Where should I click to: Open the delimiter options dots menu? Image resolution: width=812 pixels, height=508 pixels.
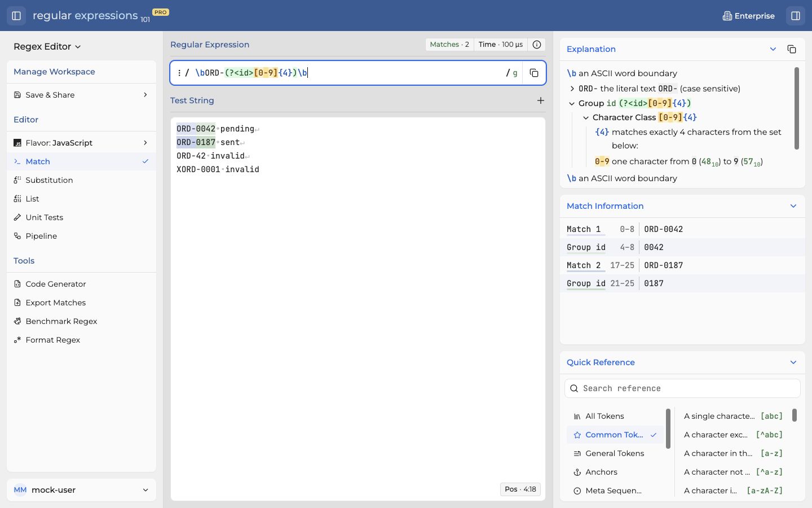pyautogui.click(x=179, y=73)
